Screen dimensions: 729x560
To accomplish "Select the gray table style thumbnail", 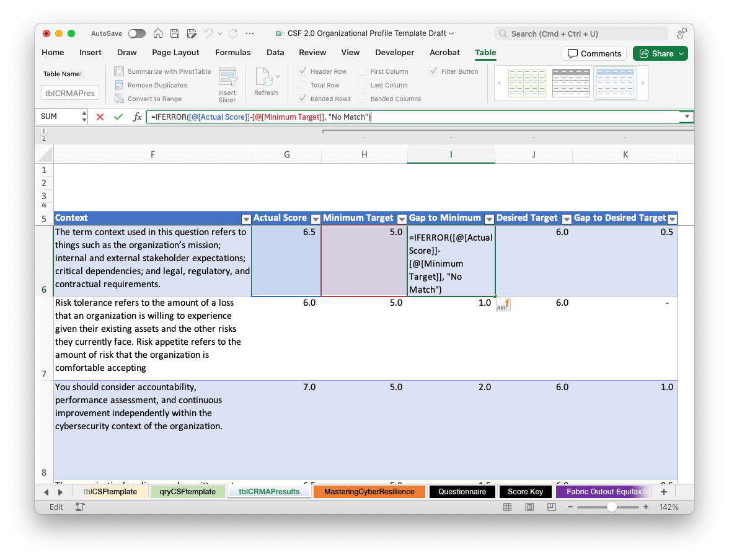I will (x=571, y=83).
